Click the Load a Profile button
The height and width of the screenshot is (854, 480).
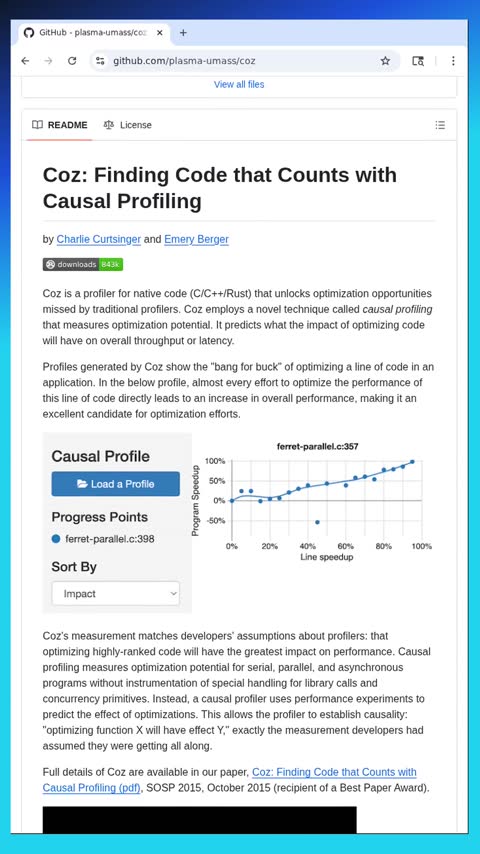(x=116, y=484)
